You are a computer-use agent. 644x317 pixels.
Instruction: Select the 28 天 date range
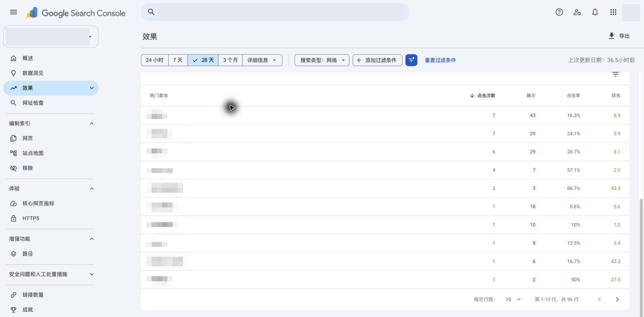click(203, 60)
